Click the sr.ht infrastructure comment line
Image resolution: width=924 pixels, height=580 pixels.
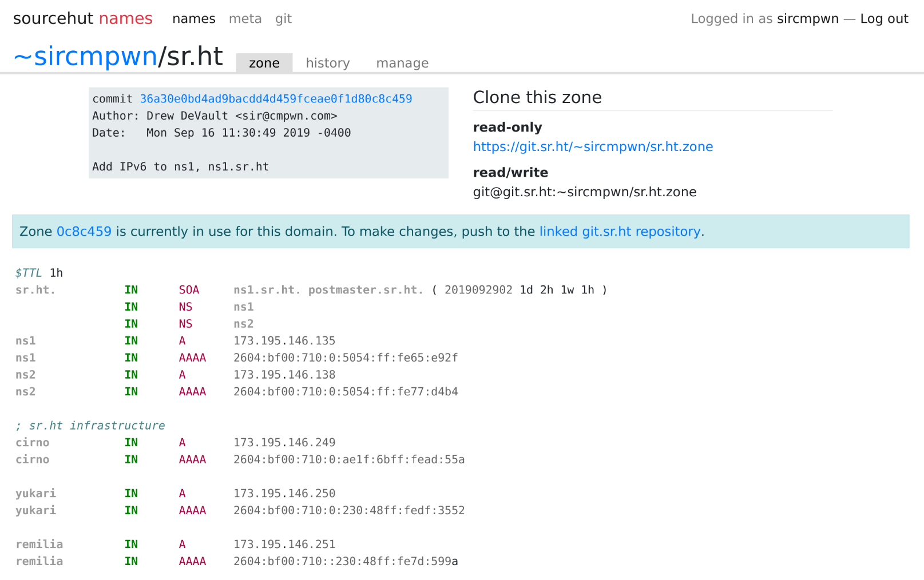90,426
